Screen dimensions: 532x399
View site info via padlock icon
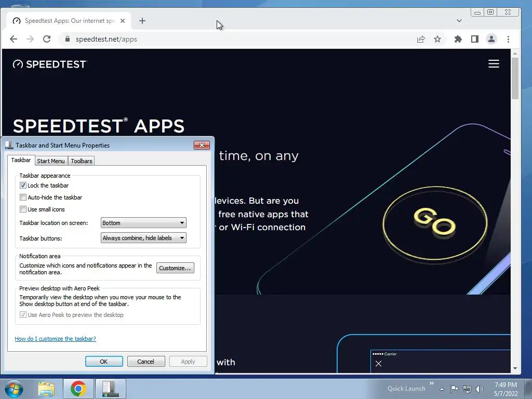tap(67, 39)
